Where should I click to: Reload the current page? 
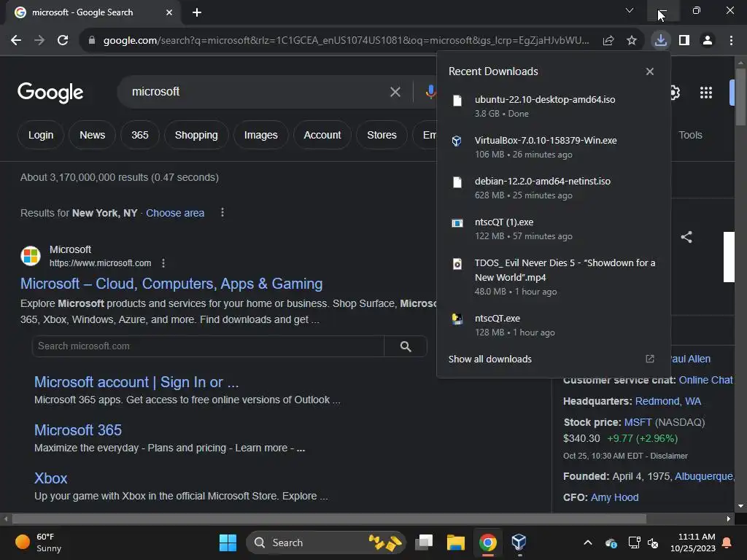coord(63,41)
